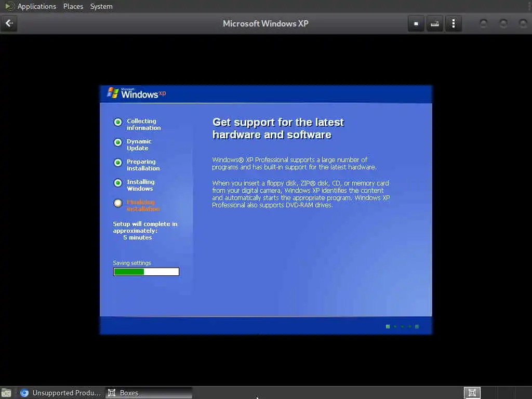Click the Dynamic Update step indicator
Image resolution: width=532 pixels, height=399 pixels.
(x=118, y=142)
